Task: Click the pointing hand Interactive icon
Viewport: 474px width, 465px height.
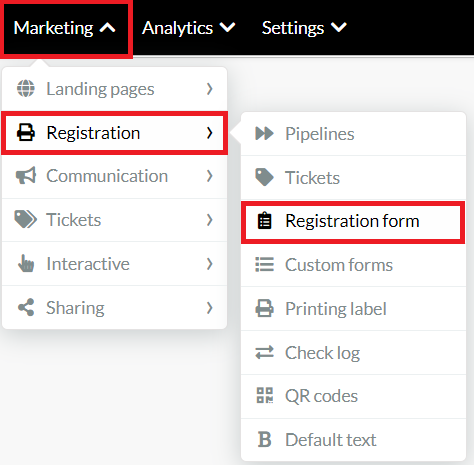Action: tap(26, 263)
